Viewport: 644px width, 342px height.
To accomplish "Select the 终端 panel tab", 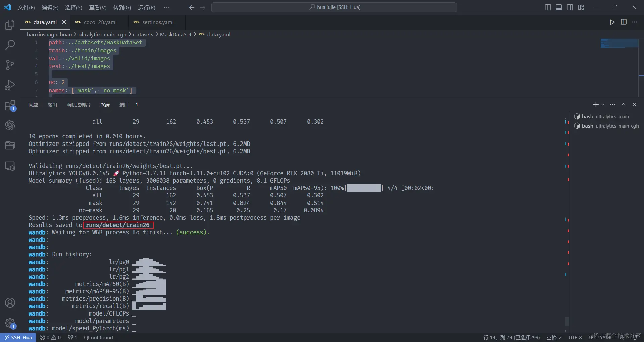I will (x=105, y=105).
